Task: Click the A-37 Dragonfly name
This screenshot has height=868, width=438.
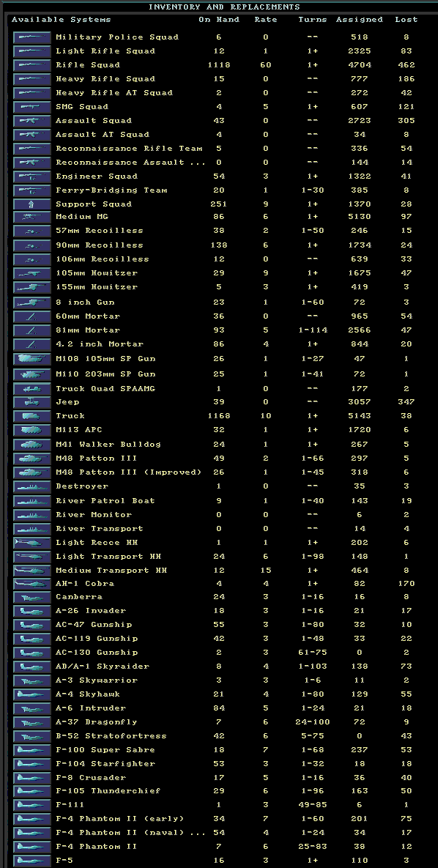Action: pyautogui.click(x=97, y=722)
